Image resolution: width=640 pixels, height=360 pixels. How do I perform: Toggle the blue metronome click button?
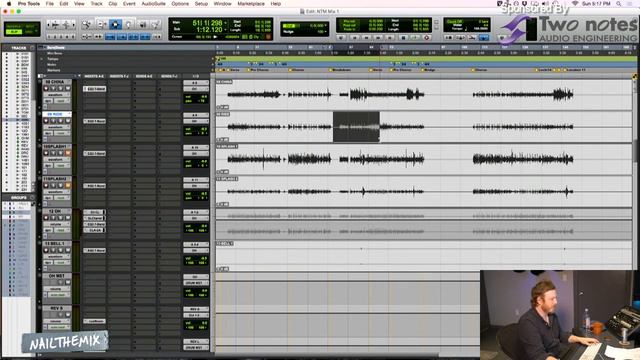click(x=484, y=38)
